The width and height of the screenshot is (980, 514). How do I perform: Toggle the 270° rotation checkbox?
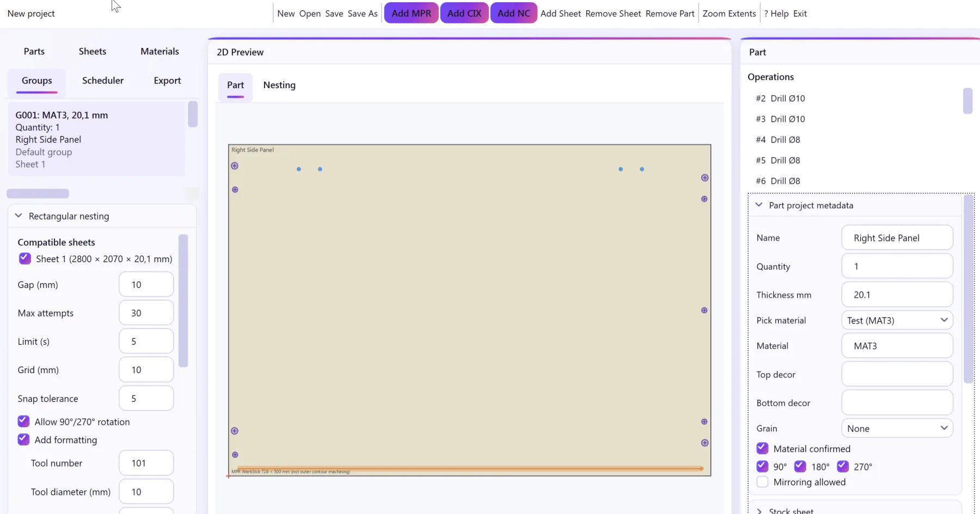point(843,467)
